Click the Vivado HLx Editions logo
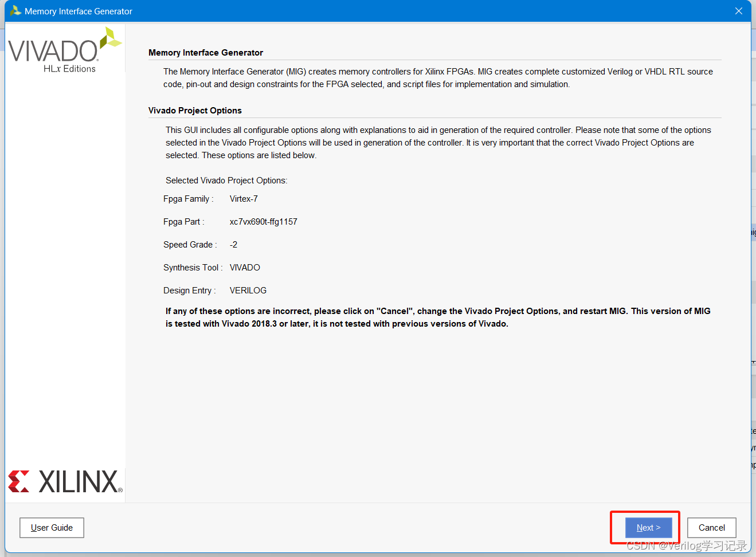 point(65,50)
